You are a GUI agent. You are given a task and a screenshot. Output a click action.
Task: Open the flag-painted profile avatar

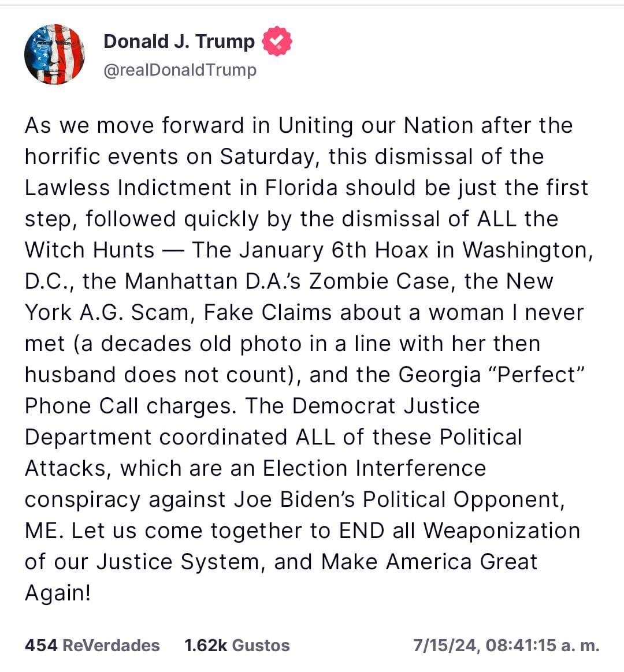[54, 54]
